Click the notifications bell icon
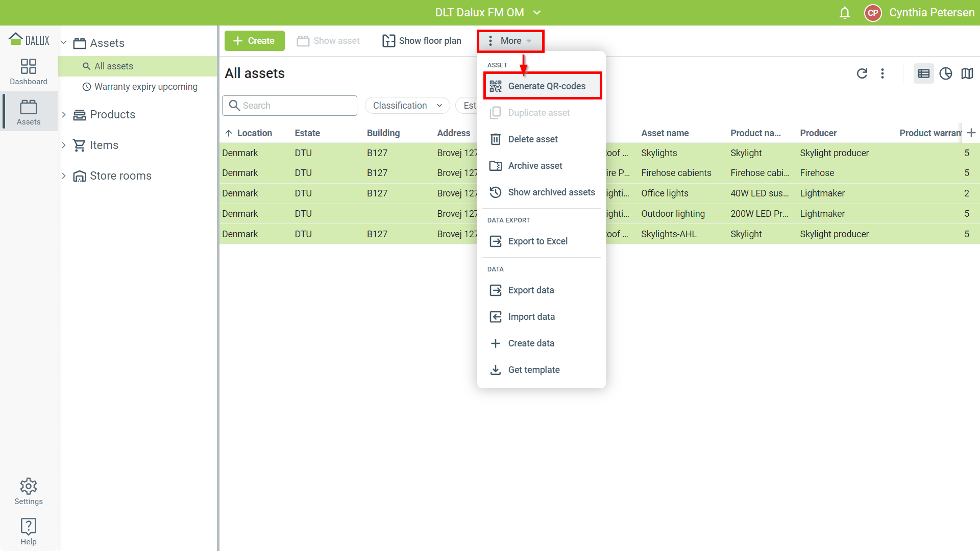Viewport: 980px width, 551px height. tap(845, 13)
